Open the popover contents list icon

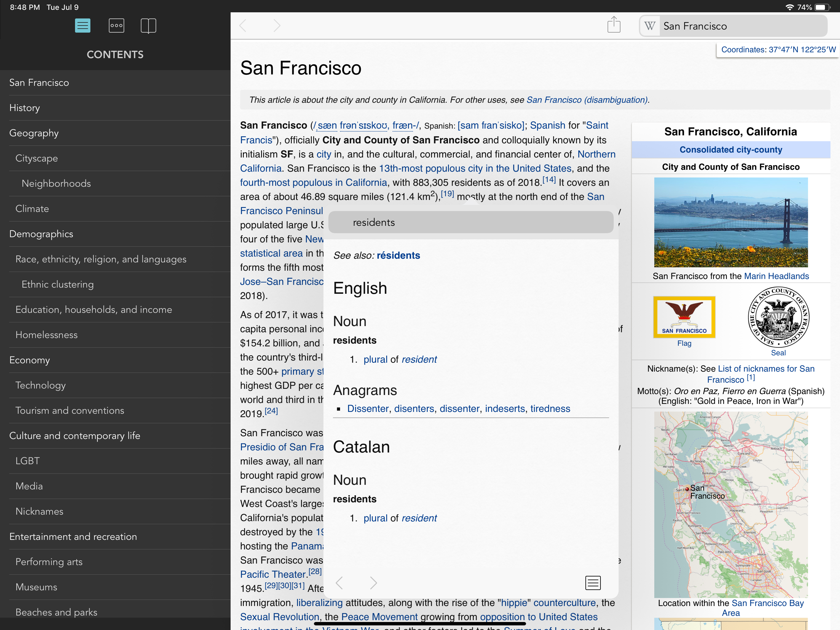(593, 583)
